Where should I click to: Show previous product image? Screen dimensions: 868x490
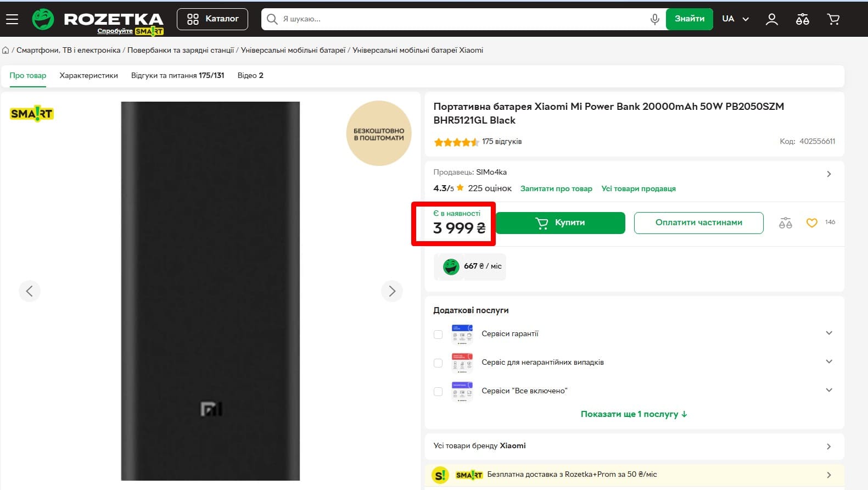point(30,291)
